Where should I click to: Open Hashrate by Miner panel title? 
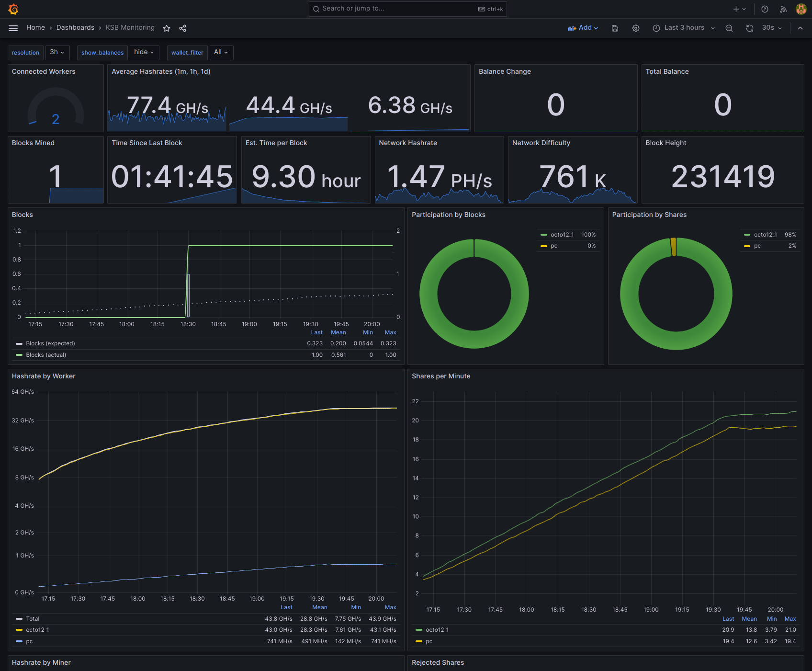(41, 662)
